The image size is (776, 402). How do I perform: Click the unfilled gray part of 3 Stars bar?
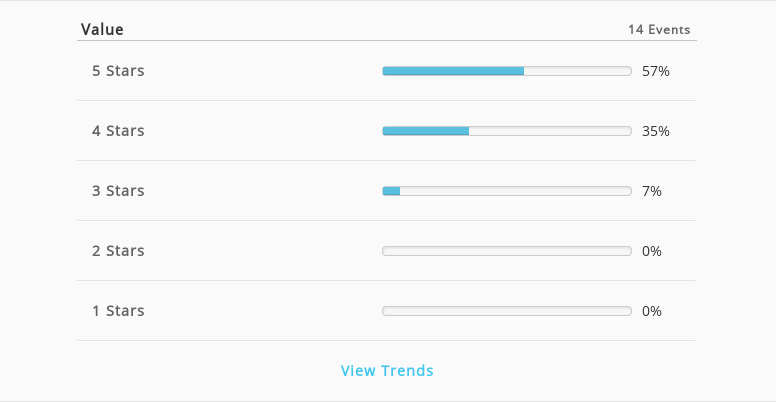516,191
